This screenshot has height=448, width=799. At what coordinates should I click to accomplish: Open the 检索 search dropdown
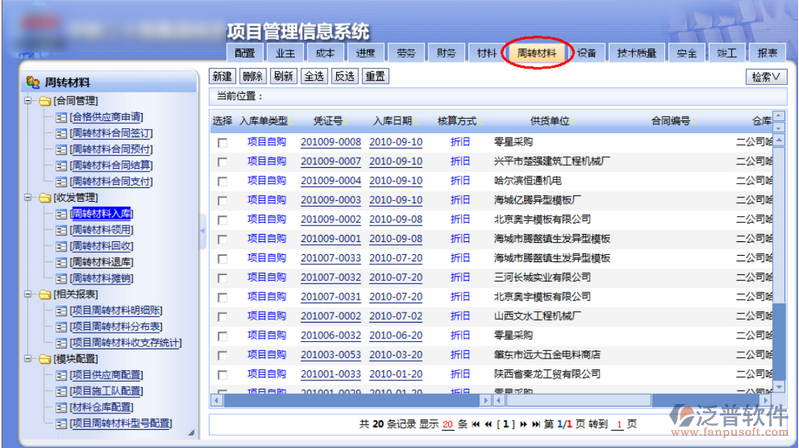click(765, 76)
